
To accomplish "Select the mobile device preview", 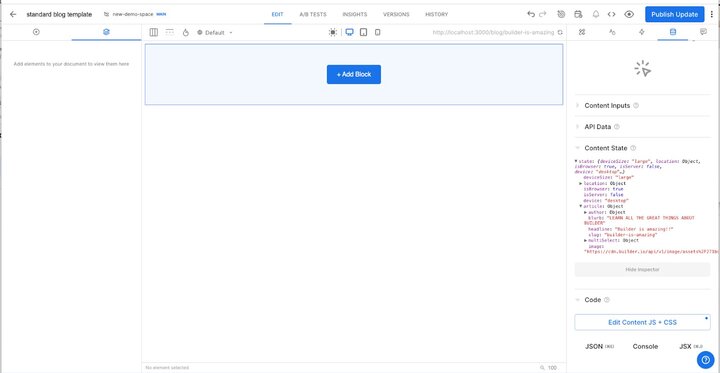I will [377, 32].
